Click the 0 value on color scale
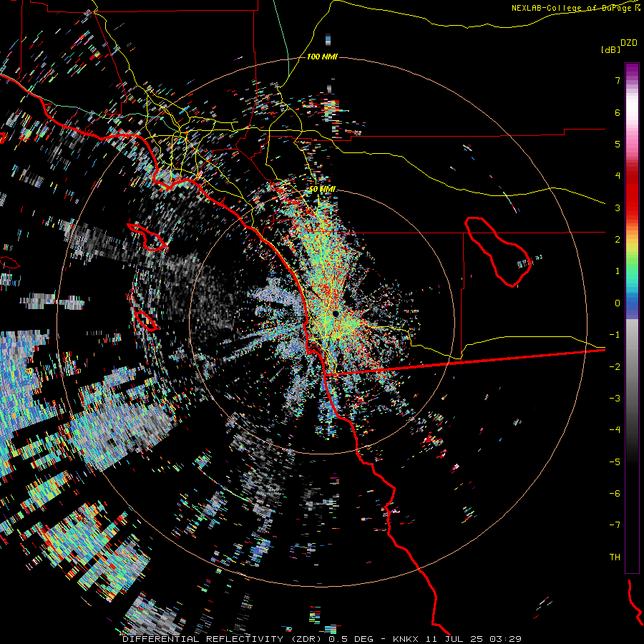 coord(618,303)
